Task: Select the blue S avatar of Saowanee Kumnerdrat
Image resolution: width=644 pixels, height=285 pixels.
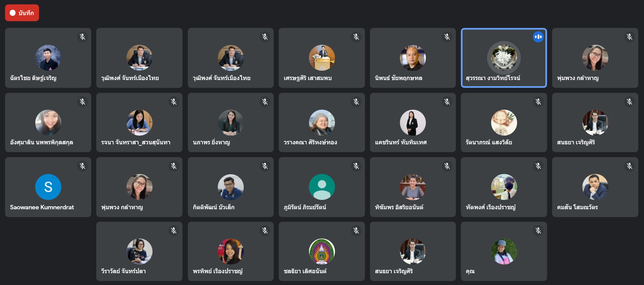Action: coord(48,187)
